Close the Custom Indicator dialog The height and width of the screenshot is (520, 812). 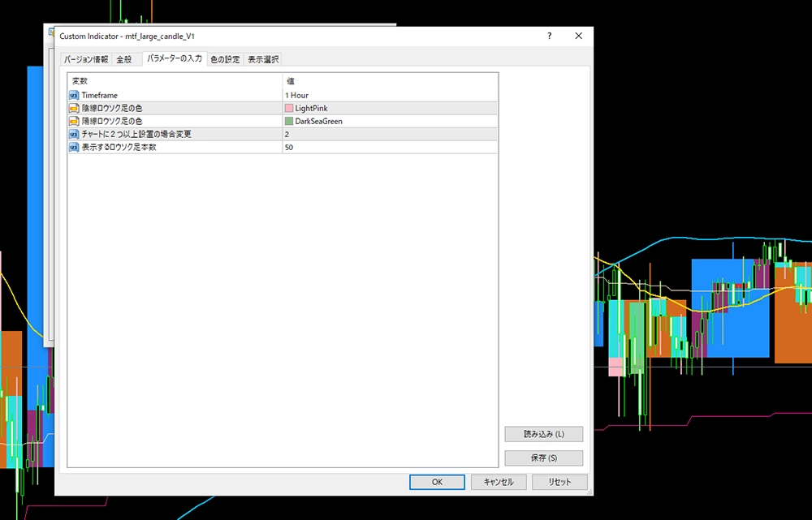pos(578,36)
